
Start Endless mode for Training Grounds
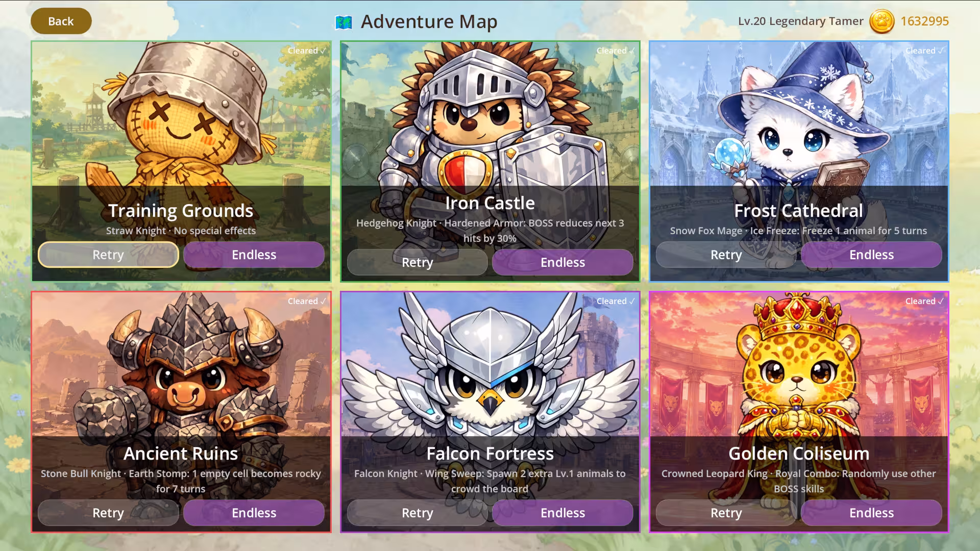coord(254,255)
